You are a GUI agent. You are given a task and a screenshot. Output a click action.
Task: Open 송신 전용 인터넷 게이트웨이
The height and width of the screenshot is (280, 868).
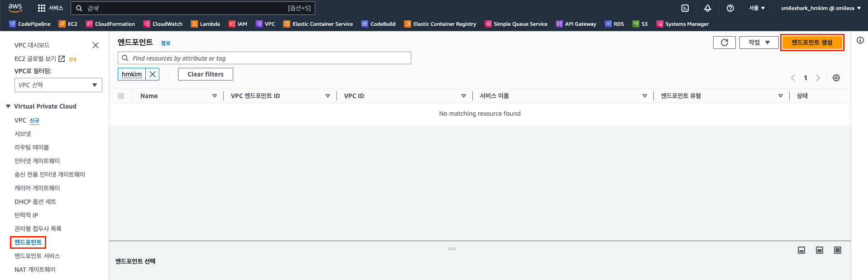(50, 175)
